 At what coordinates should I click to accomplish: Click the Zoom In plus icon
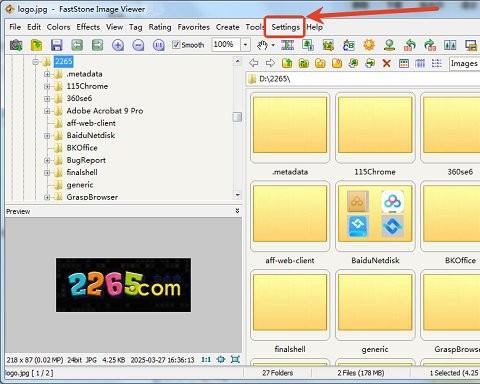[x=118, y=45]
